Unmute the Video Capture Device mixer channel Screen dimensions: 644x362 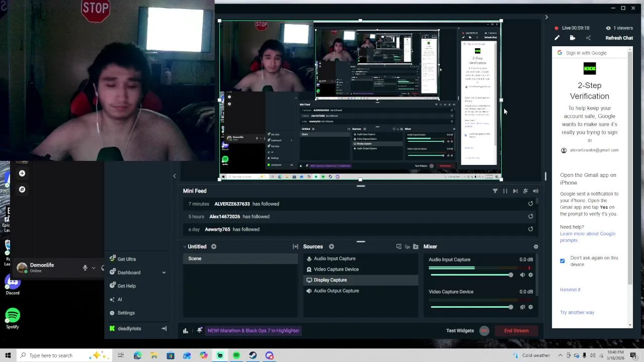point(522,307)
